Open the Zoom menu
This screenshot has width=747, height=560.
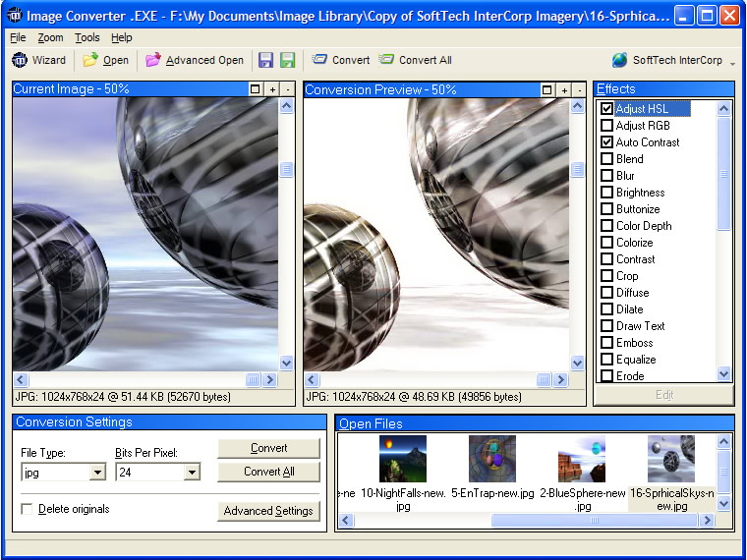pyautogui.click(x=50, y=37)
